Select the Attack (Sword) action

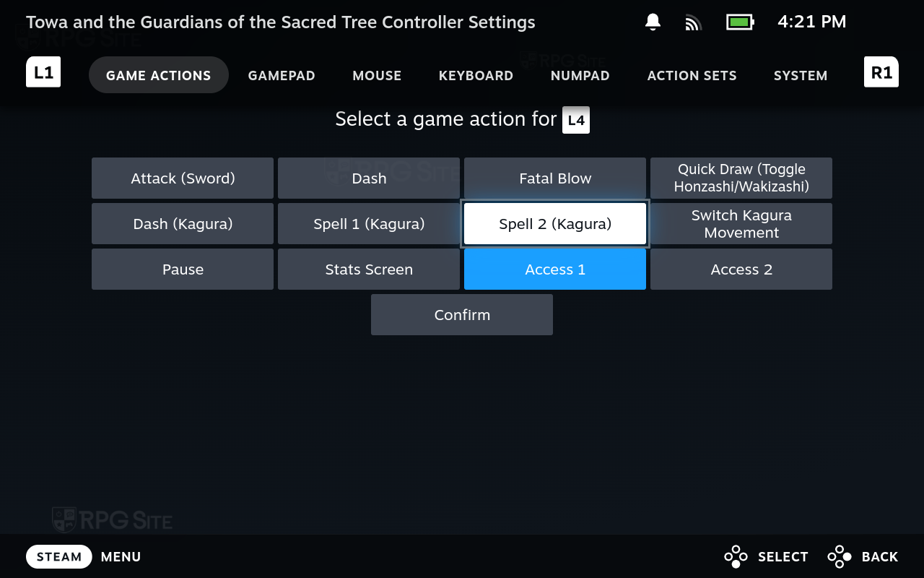(x=183, y=178)
